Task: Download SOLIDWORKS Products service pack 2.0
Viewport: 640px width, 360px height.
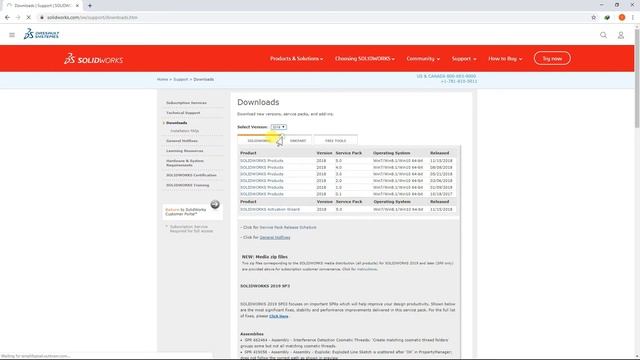Action: pos(262,180)
